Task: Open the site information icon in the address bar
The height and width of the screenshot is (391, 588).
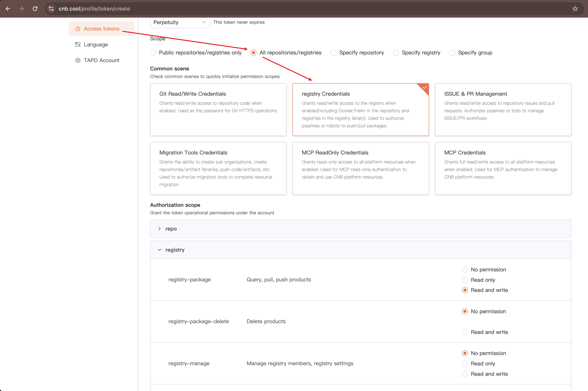Action: (51, 9)
